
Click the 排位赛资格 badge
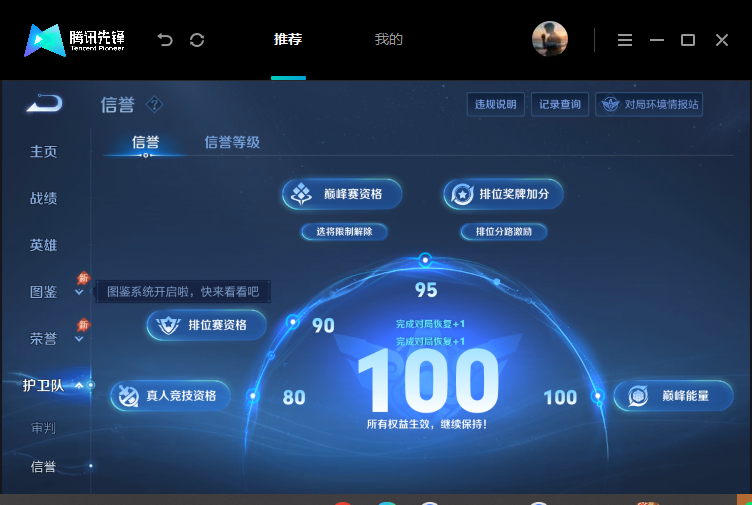[x=207, y=325]
